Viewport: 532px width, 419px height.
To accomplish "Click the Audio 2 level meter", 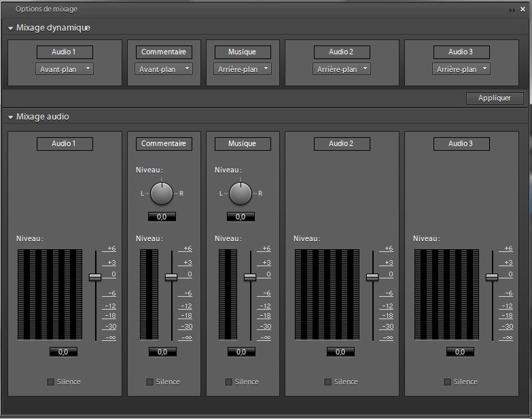I will 327,295.
